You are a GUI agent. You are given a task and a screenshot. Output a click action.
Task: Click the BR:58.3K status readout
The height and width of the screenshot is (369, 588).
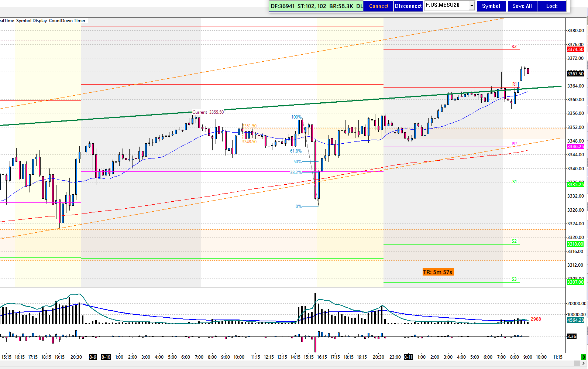(341, 6)
